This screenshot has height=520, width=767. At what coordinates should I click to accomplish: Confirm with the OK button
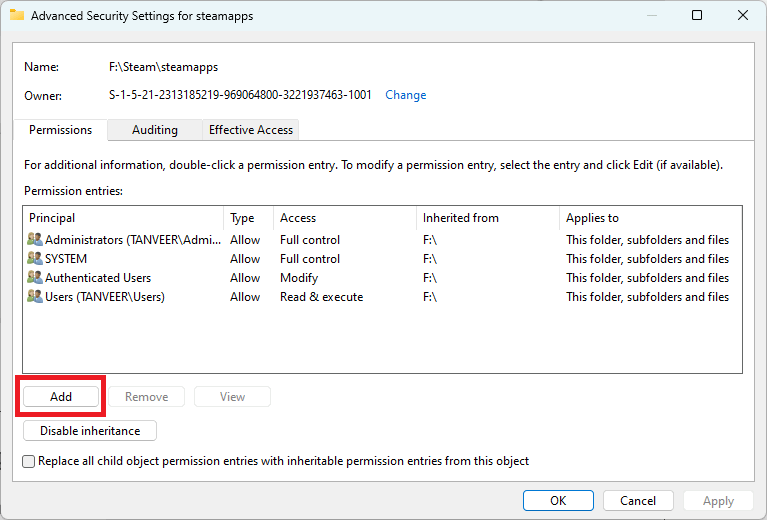[x=558, y=500]
